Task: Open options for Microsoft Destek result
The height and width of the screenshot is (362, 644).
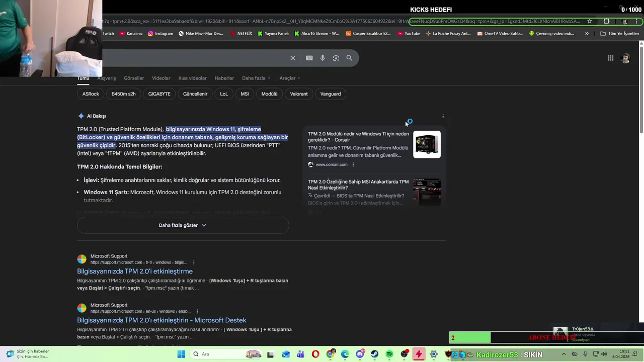Action: point(197,311)
